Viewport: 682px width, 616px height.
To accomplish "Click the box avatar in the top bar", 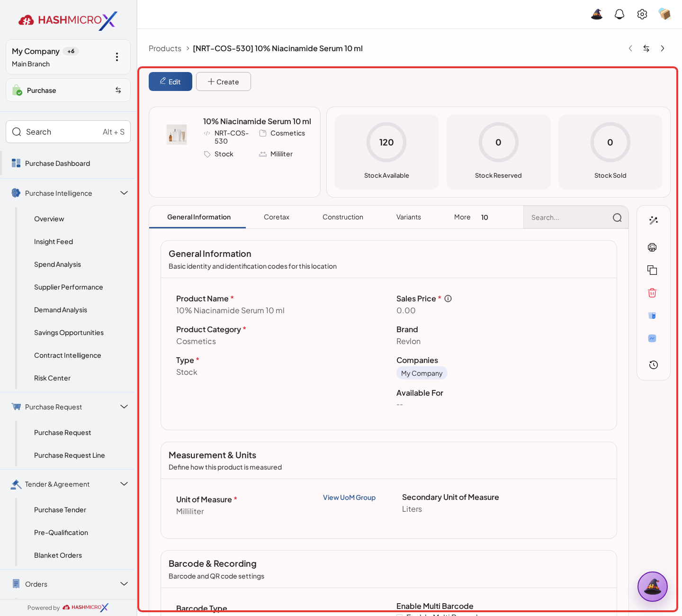I will 664,14.
